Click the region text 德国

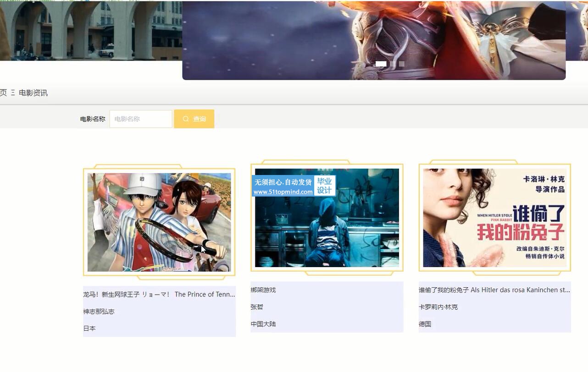425,324
